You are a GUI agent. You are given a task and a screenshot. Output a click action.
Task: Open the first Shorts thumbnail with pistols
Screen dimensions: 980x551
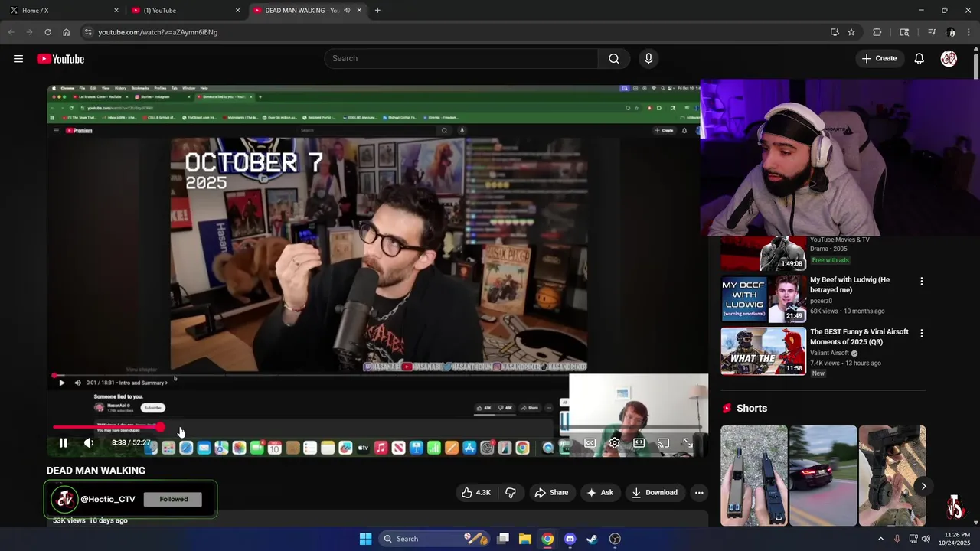click(x=754, y=475)
